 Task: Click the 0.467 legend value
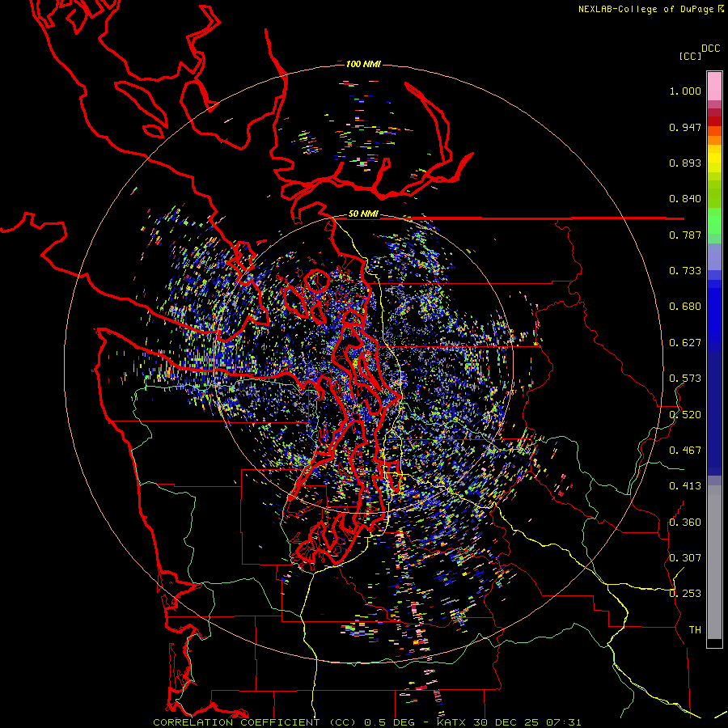point(685,451)
